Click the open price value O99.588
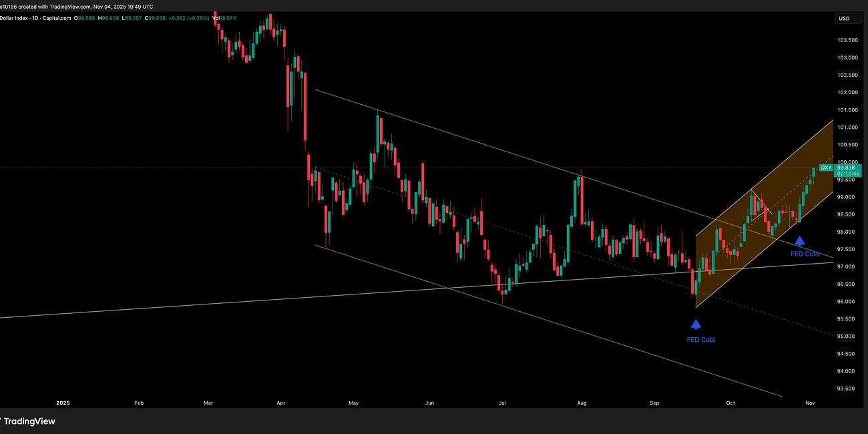Image resolution: width=868 pixels, height=434 pixels. point(84,18)
